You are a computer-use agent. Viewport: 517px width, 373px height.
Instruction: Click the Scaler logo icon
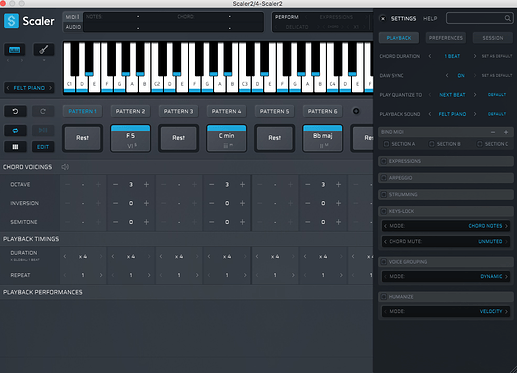click(x=11, y=21)
